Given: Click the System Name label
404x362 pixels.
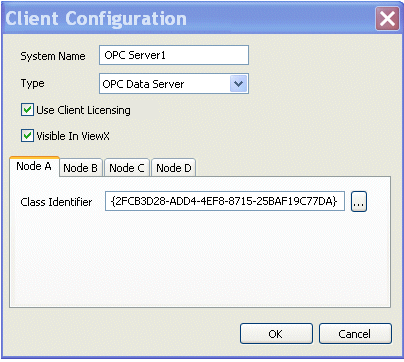Looking at the screenshot, I should pyautogui.click(x=53, y=56).
